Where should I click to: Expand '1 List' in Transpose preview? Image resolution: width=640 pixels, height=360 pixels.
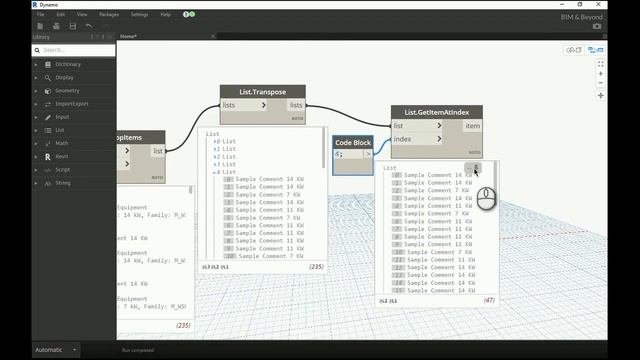pos(215,149)
